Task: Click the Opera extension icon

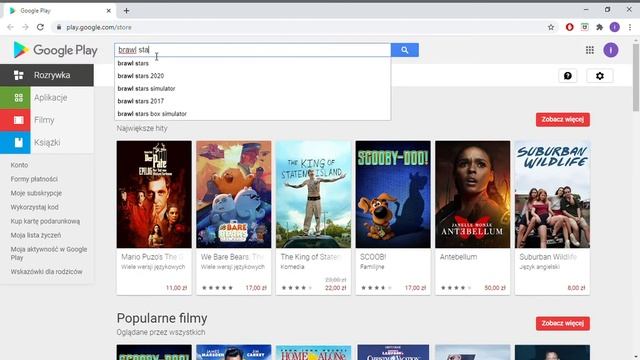Action: click(x=569, y=27)
